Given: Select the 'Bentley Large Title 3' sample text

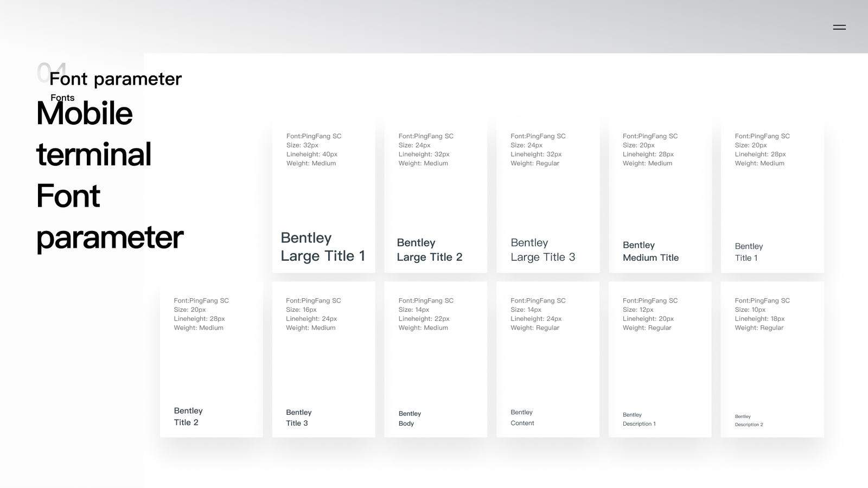Looking at the screenshot, I should 542,250.
